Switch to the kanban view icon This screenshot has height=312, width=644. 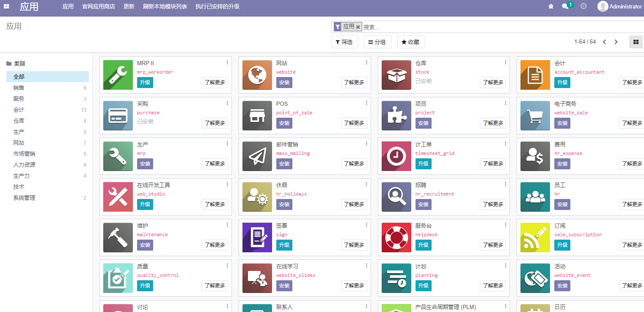click(636, 42)
